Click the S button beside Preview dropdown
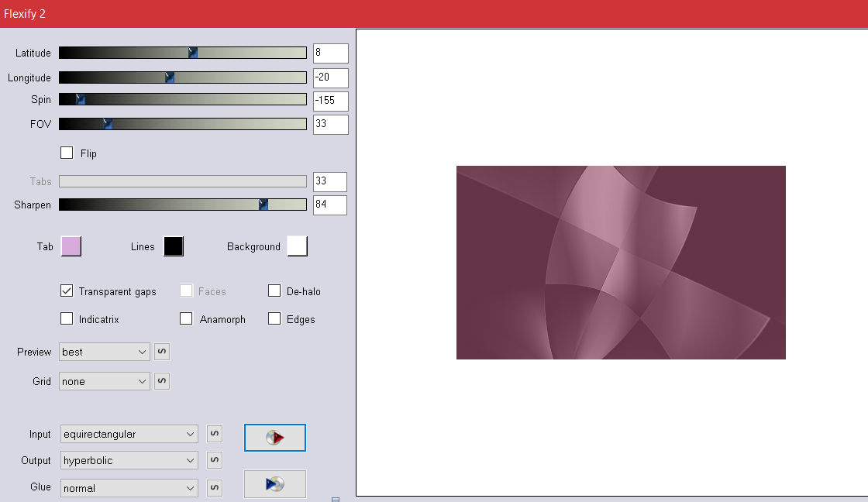The width and height of the screenshot is (868, 502). pyautogui.click(x=162, y=352)
